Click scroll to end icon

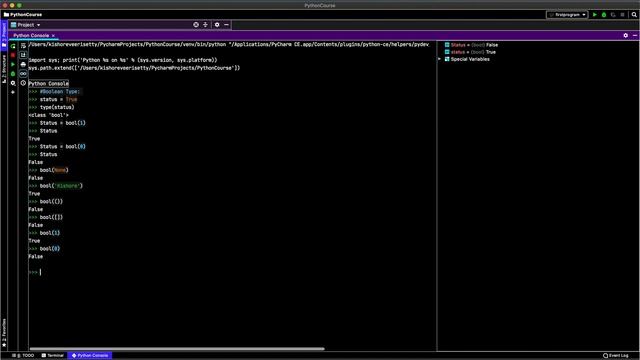coord(23,55)
